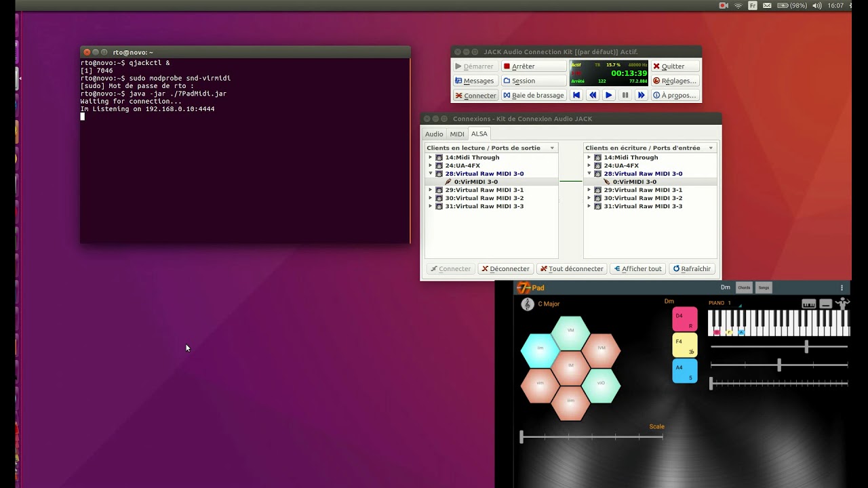The height and width of the screenshot is (488, 868).
Task: Open Baie de brassage patchbay
Action: [x=534, y=96]
